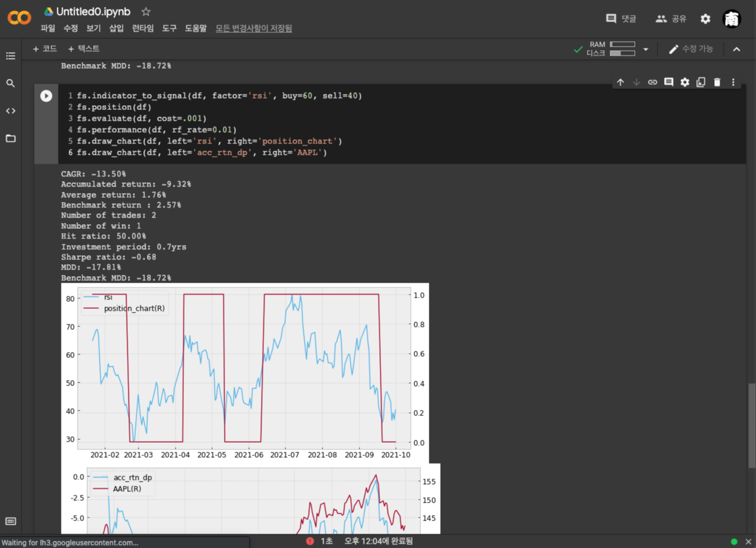
Task: Mirror cell in tab icon
Action: point(701,82)
